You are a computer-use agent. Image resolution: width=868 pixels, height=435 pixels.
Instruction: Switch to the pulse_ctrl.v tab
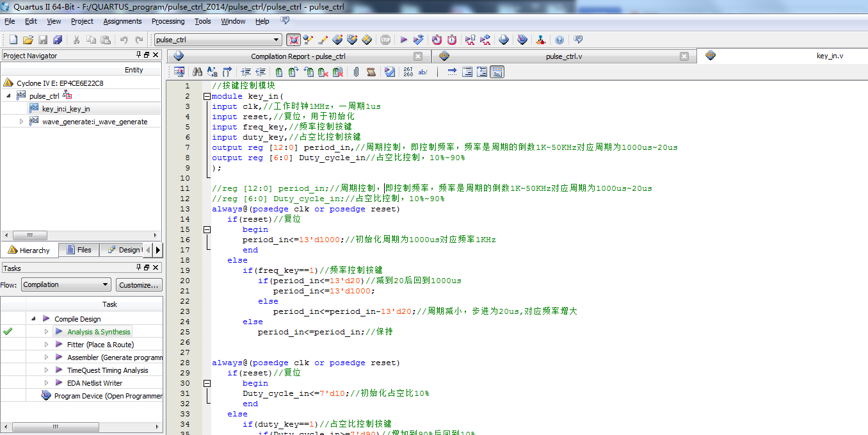(x=563, y=56)
